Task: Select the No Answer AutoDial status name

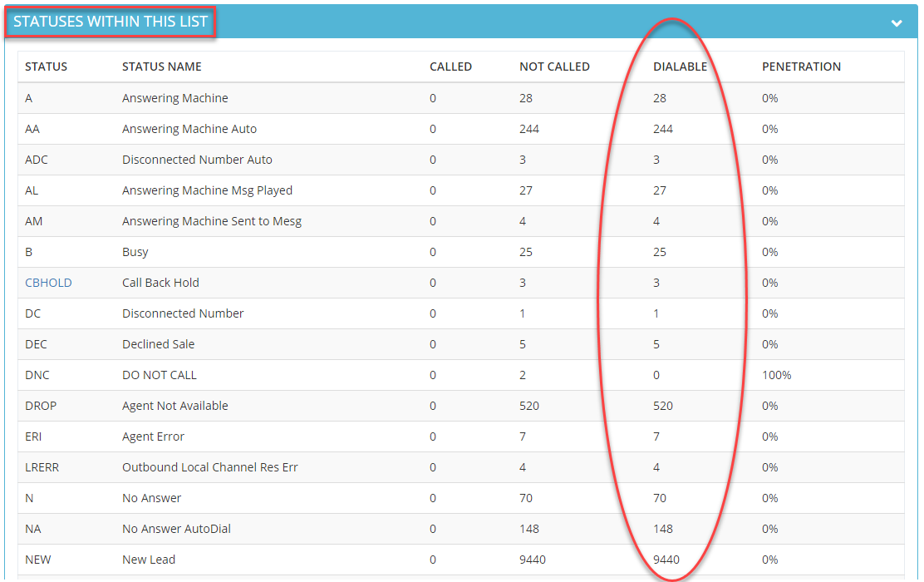Action: (x=176, y=529)
